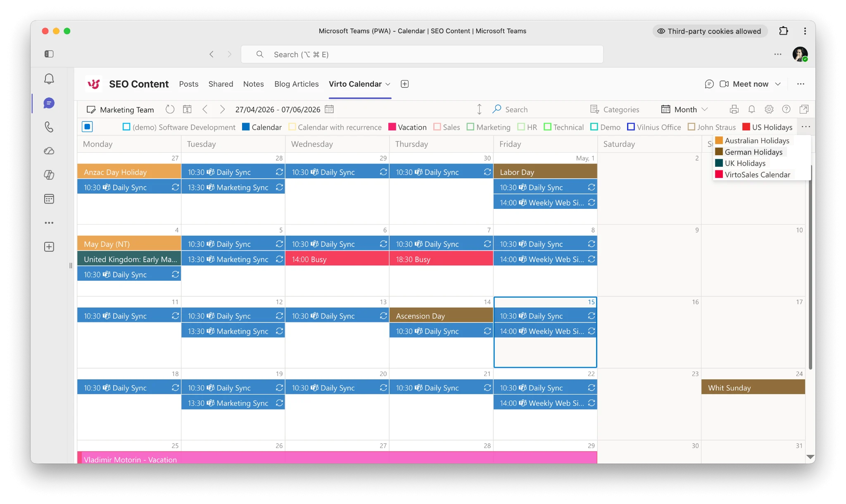Toggle the Technical calendar checkbox
This screenshot has width=846, height=504.
(548, 127)
